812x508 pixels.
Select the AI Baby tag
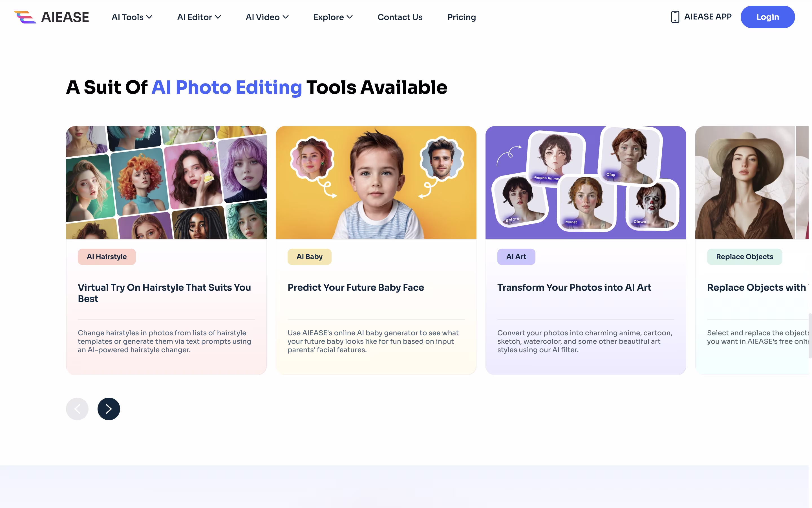pos(309,257)
